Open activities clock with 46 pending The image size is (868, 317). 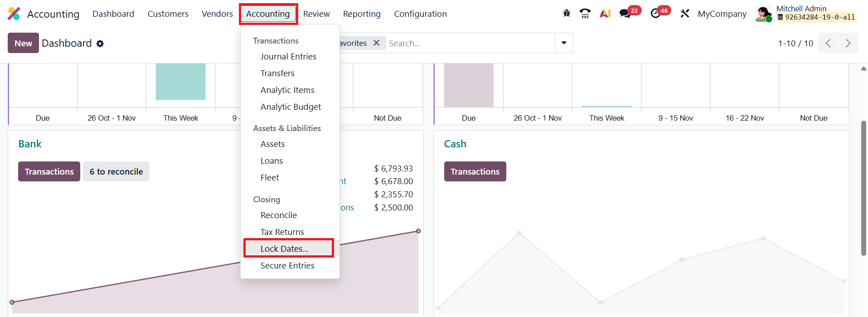click(x=655, y=14)
